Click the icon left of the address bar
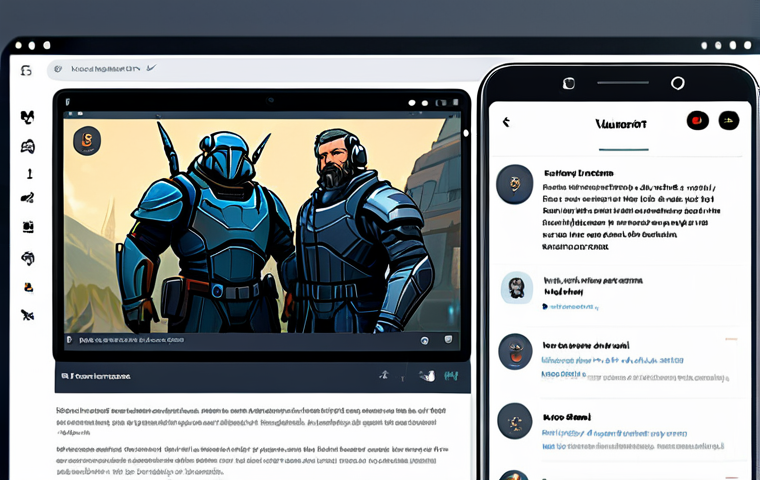The width and height of the screenshot is (760, 480). (x=26, y=70)
